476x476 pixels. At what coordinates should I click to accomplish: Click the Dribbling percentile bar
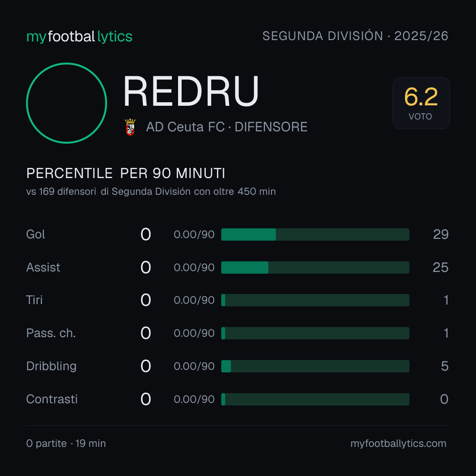click(315, 366)
